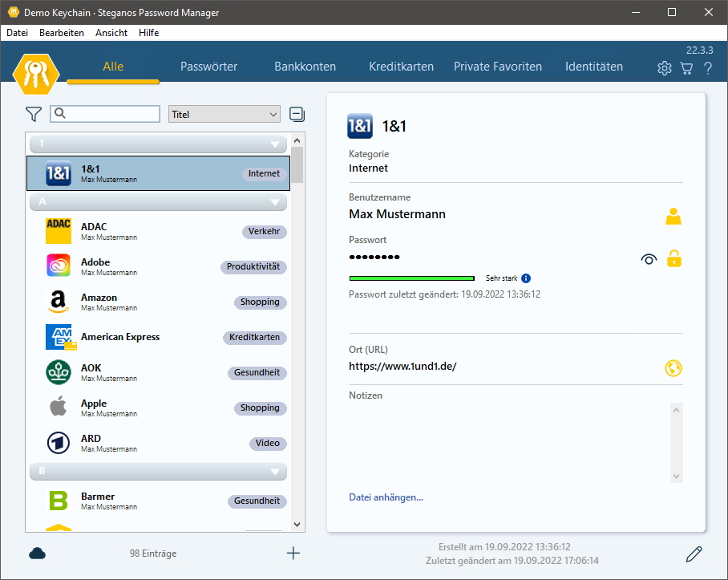Reveal password with the eye icon
This screenshot has height=580, width=728.
[649, 259]
